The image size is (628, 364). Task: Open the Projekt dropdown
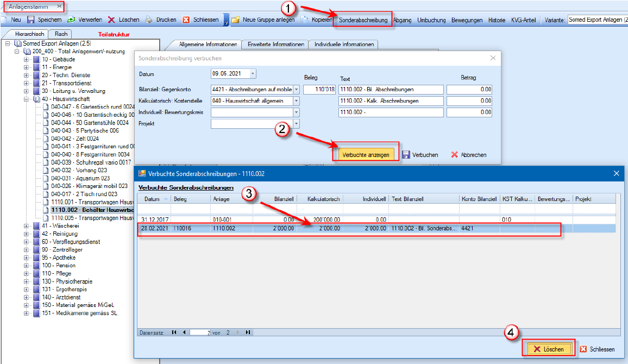pos(297,124)
